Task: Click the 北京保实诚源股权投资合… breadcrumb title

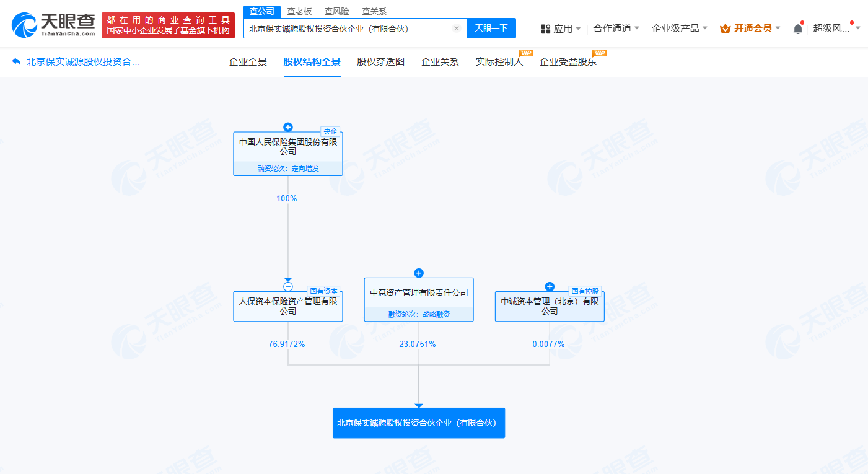Action: click(84, 62)
